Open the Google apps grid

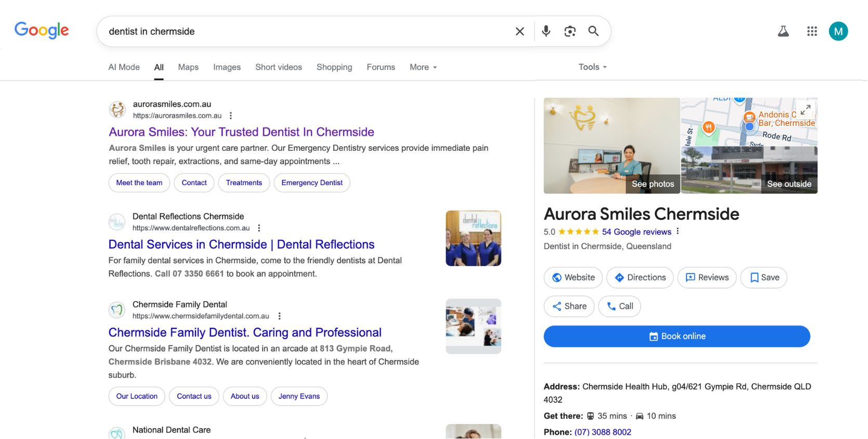click(812, 31)
